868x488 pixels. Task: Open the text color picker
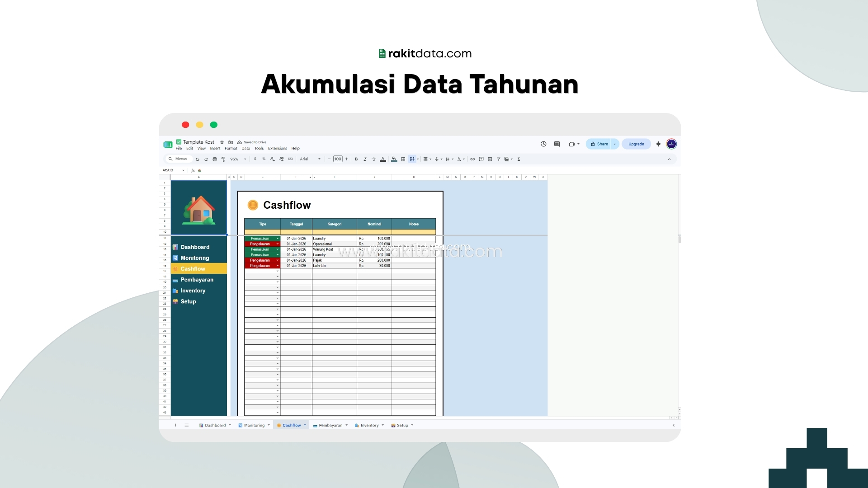[383, 159]
